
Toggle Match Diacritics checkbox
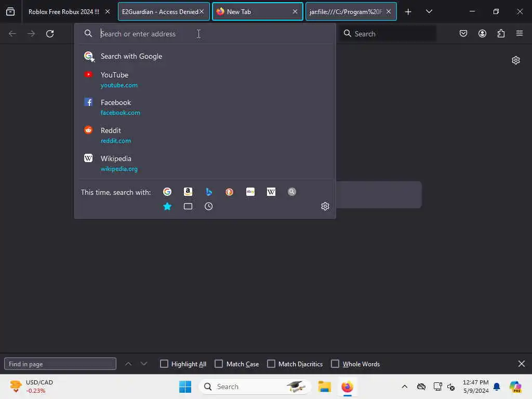271,364
